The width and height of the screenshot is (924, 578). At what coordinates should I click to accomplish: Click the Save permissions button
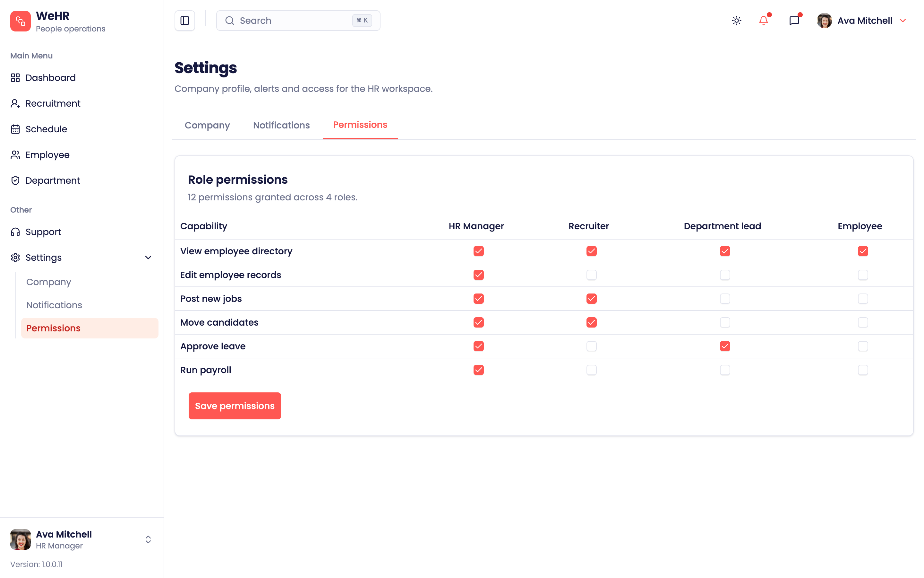(x=235, y=406)
